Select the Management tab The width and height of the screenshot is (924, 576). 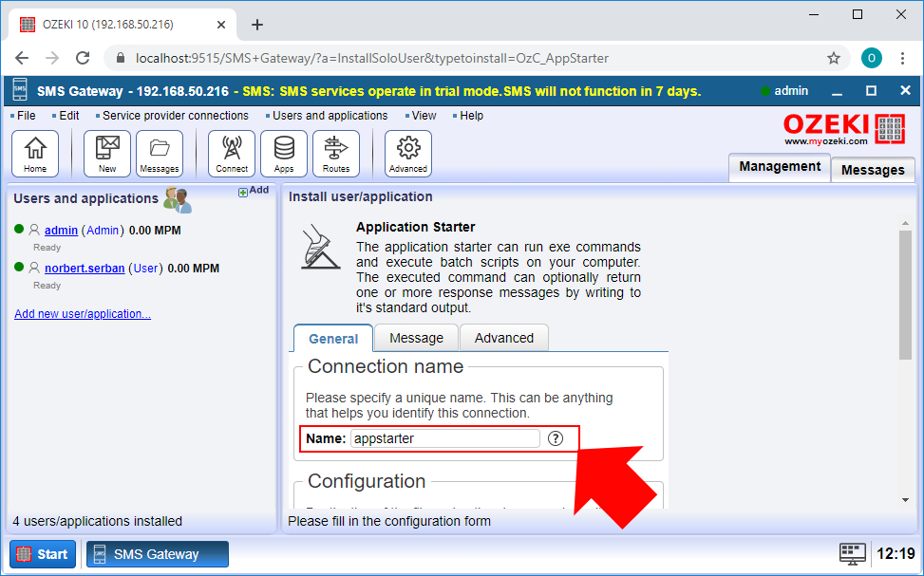pyautogui.click(x=780, y=167)
